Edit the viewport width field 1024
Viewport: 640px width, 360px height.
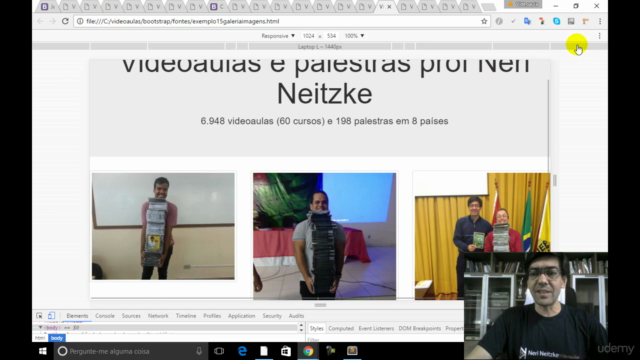coord(309,36)
